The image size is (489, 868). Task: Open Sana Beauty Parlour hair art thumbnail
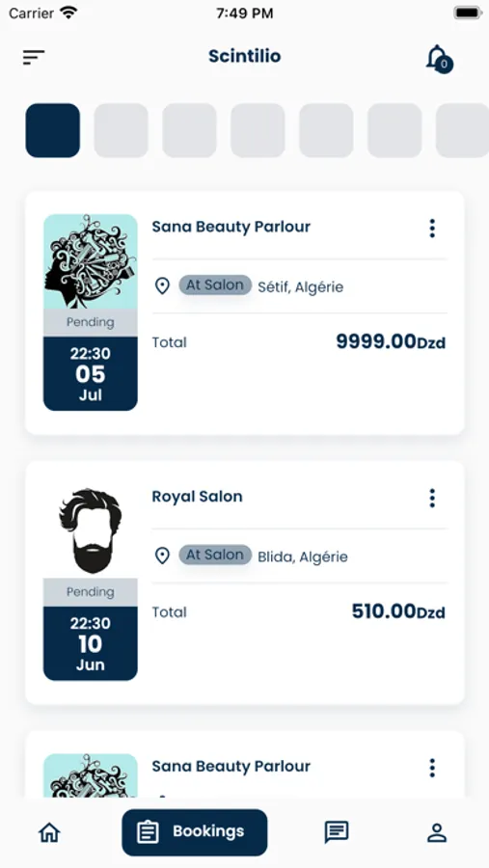click(91, 261)
